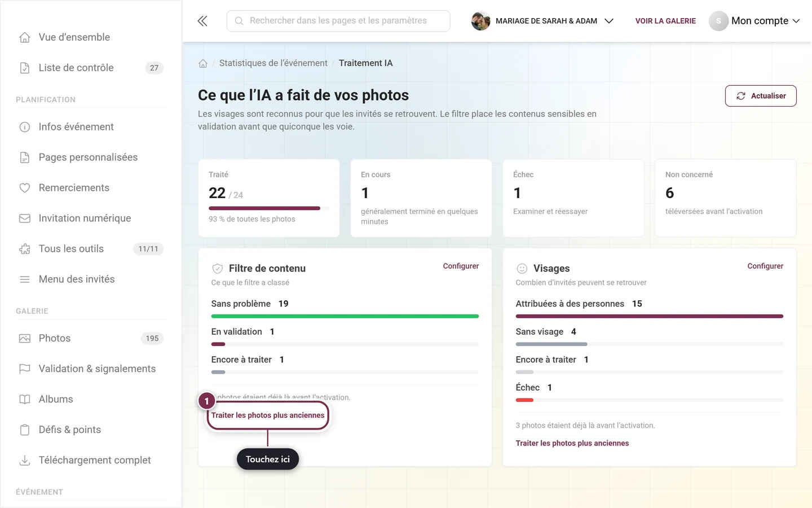Click the flag icon for Validation & signalements
Viewport: 812px width, 508px height.
25,369
